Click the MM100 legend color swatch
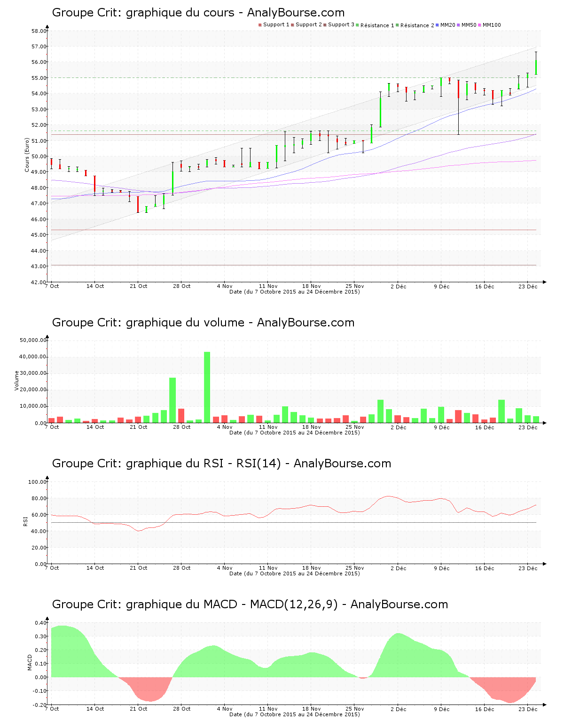This screenshot has width=564, height=728. click(479, 25)
